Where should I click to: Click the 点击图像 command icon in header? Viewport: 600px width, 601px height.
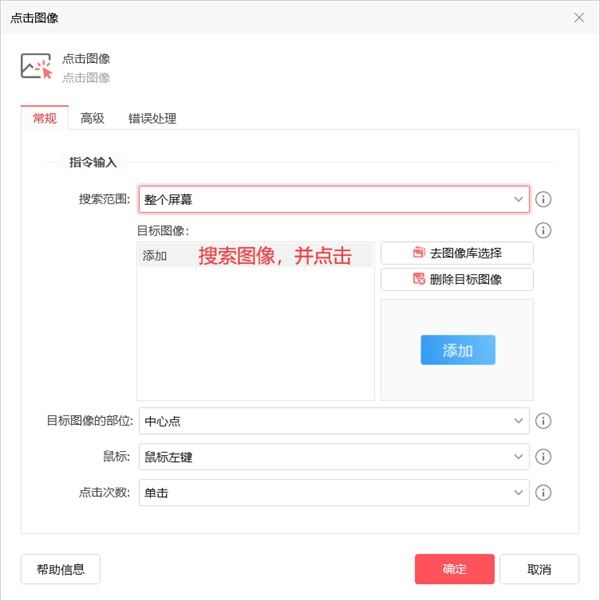coord(36,66)
